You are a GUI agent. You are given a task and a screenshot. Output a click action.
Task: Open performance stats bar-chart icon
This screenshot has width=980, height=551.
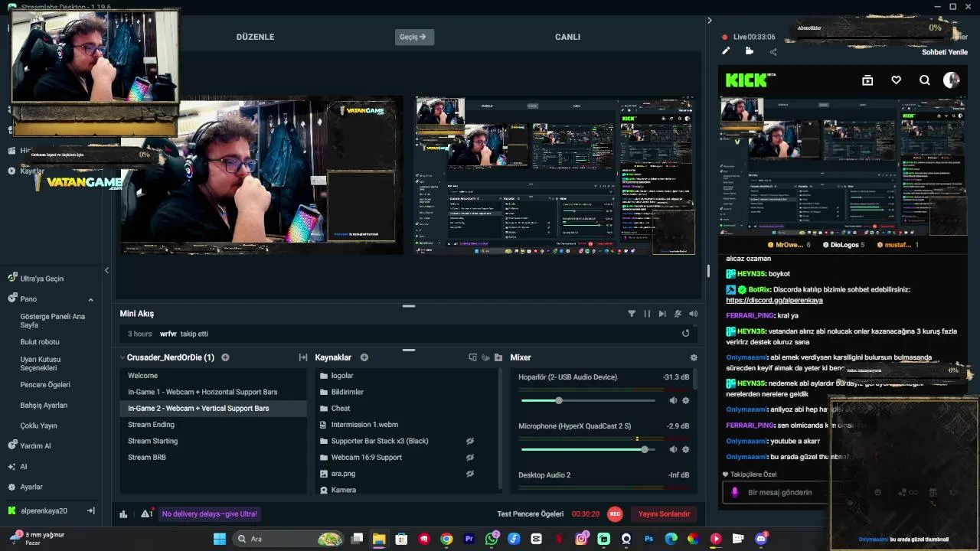tap(123, 514)
